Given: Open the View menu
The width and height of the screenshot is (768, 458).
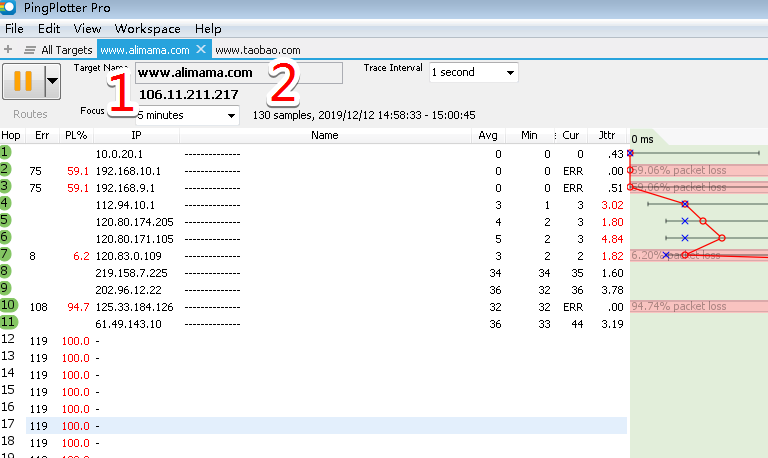Looking at the screenshot, I should click(87, 29).
